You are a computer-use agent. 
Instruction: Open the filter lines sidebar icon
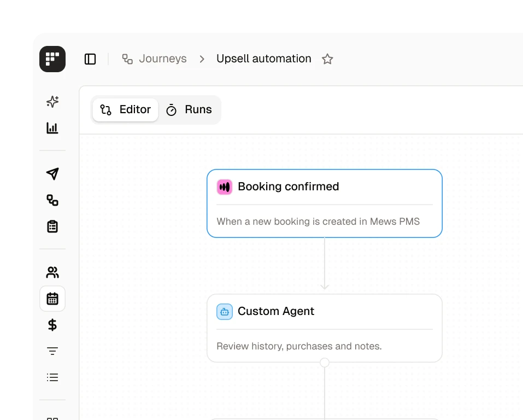pos(52,351)
